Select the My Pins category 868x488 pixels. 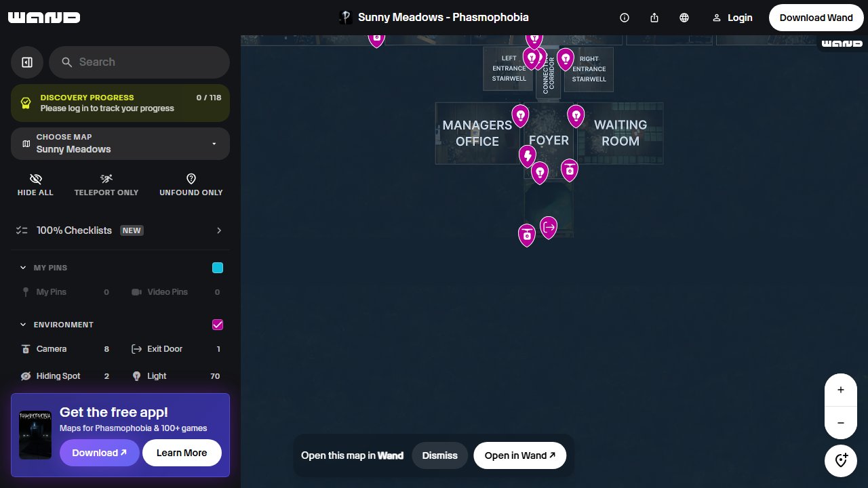64,292
